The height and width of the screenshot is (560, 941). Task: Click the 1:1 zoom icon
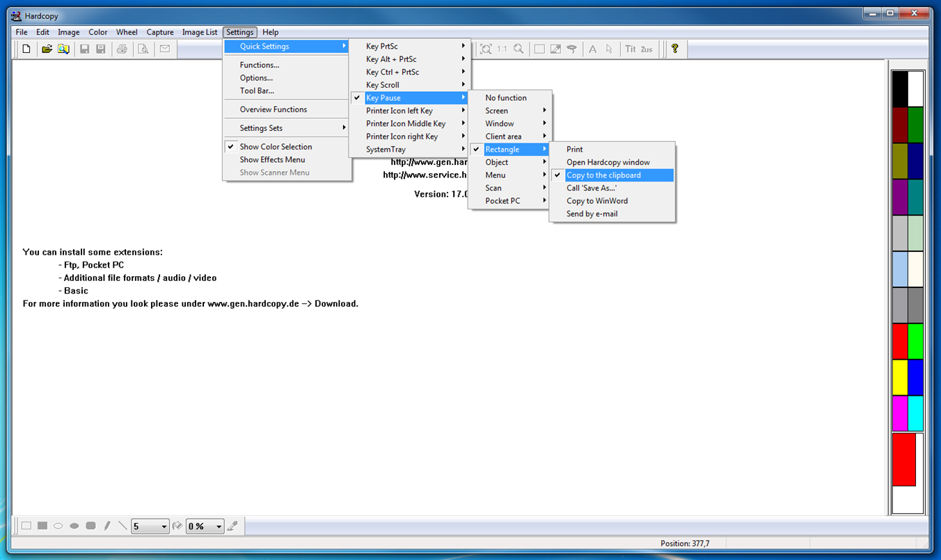502,49
